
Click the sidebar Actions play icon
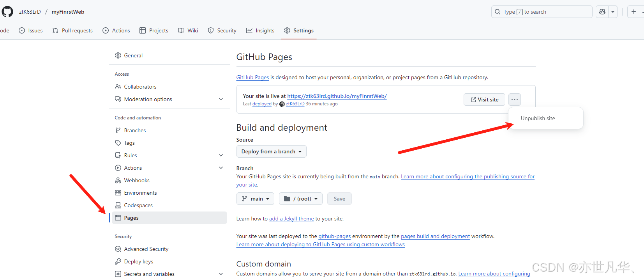pos(118,168)
